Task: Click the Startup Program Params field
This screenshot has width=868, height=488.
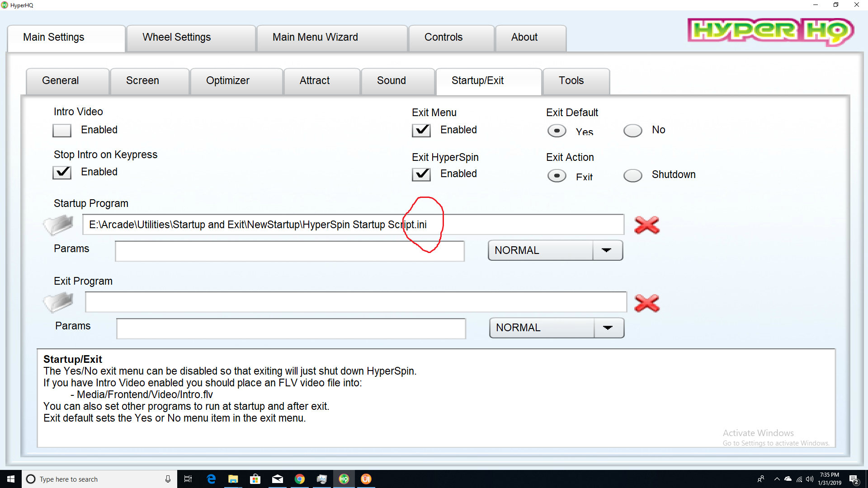Action: [x=289, y=251]
